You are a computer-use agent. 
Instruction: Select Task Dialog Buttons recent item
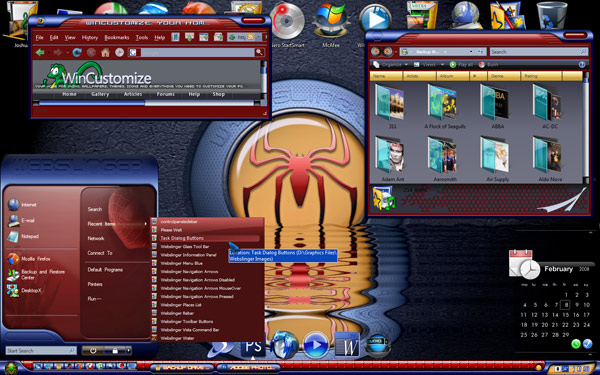coord(182,238)
